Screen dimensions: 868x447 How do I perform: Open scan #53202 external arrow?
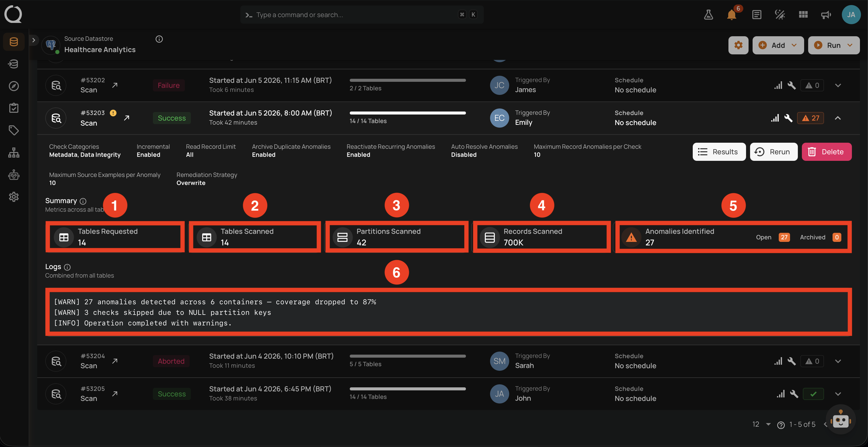point(115,85)
